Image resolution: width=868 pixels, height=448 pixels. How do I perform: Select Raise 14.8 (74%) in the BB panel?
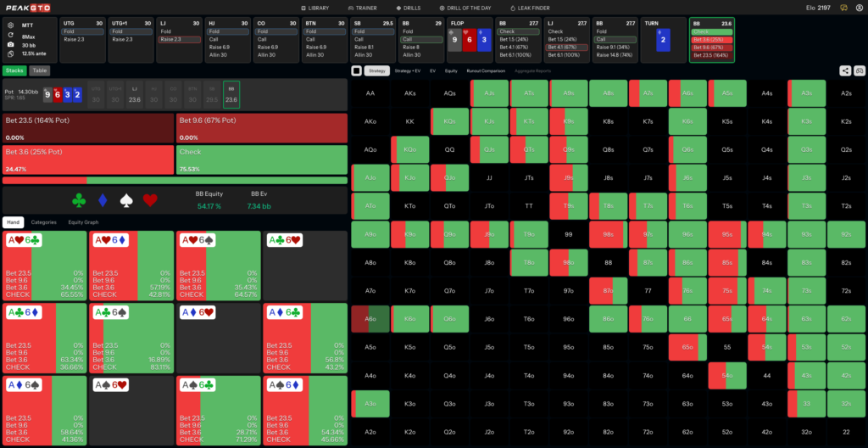tap(615, 54)
